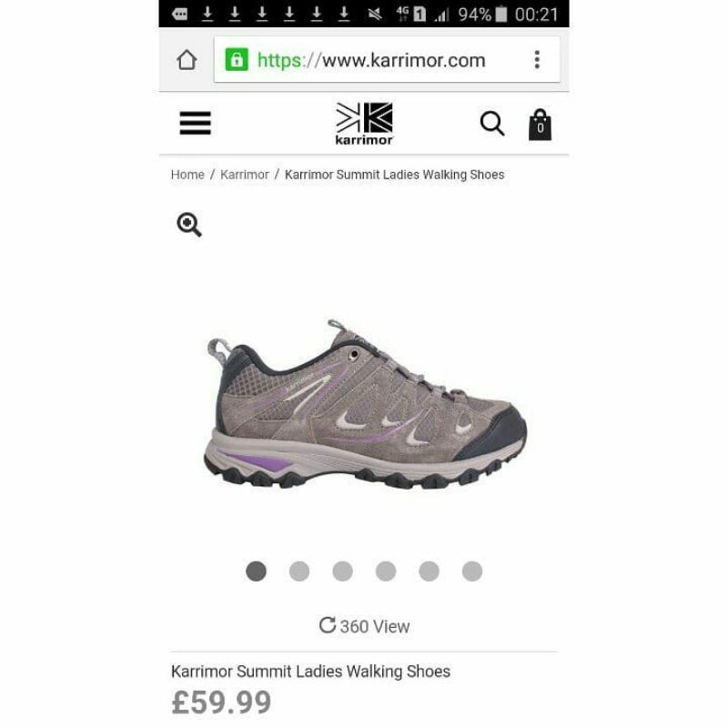728x728 pixels.
Task: Select the second image carousel dot
Action: (x=299, y=571)
